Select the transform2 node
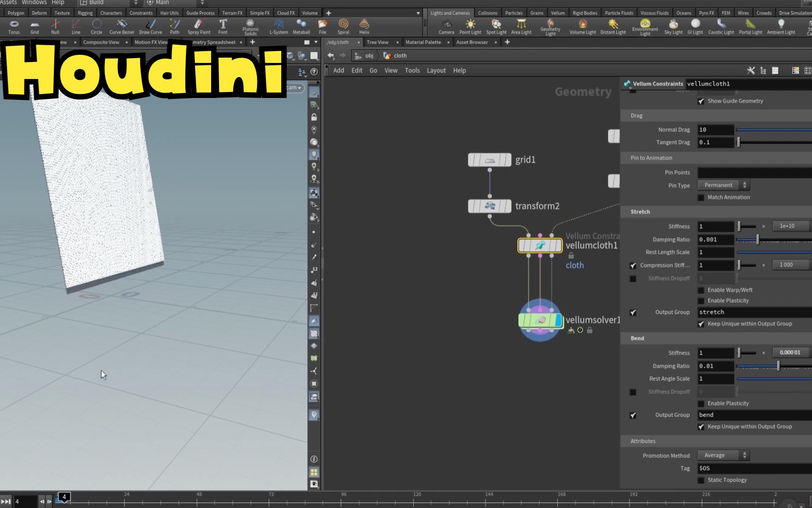This screenshot has width=812, height=508. click(489, 206)
